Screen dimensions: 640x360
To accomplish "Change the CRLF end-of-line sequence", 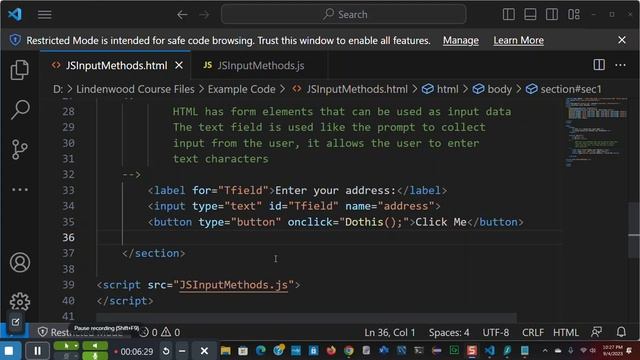I will click(x=533, y=332).
